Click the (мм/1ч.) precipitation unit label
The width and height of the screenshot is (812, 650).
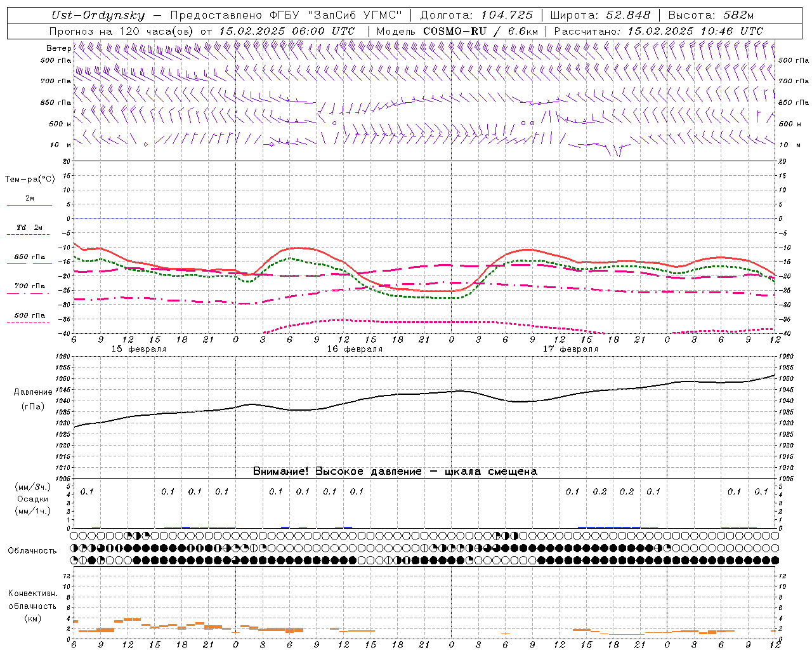point(32,511)
